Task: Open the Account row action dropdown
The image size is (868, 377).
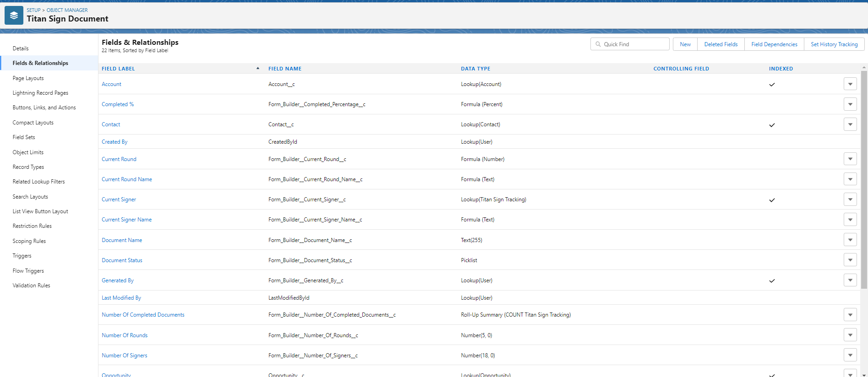Action: click(850, 84)
